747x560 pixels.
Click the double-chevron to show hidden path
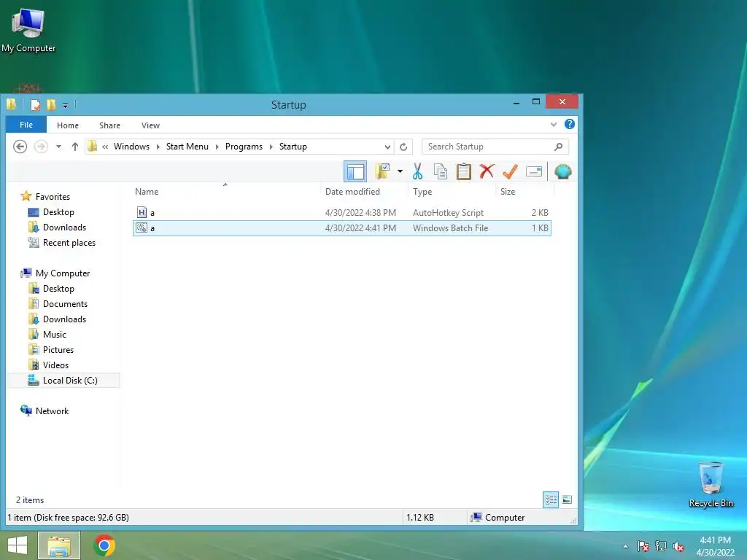pyautogui.click(x=105, y=147)
